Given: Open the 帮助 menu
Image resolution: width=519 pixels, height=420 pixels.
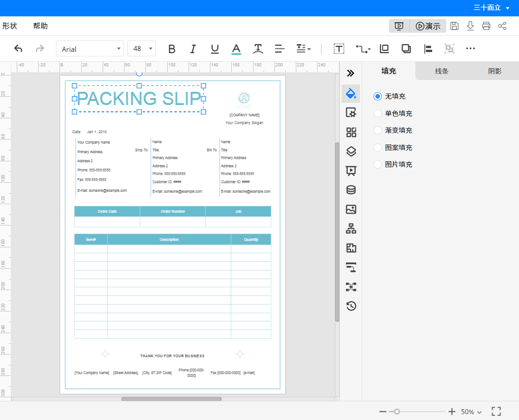Looking at the screenshot, I should [x=40, y=26].
